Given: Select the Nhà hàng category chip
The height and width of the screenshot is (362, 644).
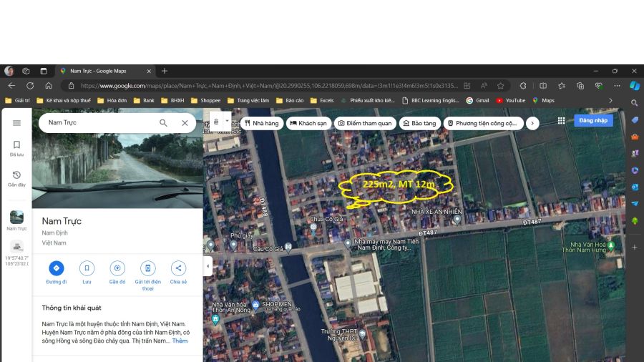Looking at the screenshot, I should pos(261,123).
